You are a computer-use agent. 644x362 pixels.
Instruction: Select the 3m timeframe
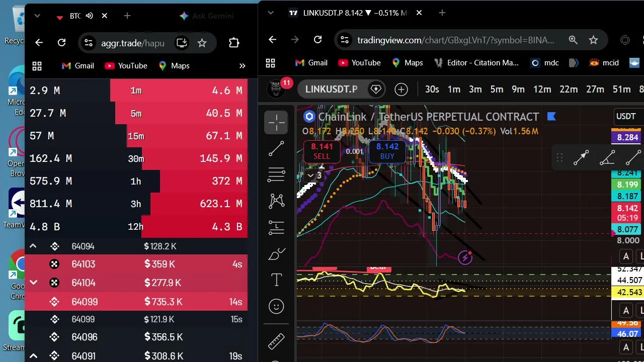point(475,89)
